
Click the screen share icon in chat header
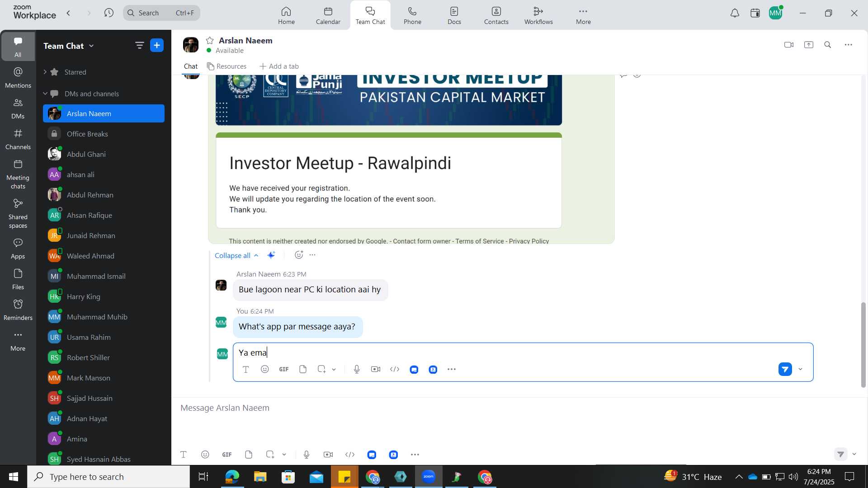tap(809, 45)
